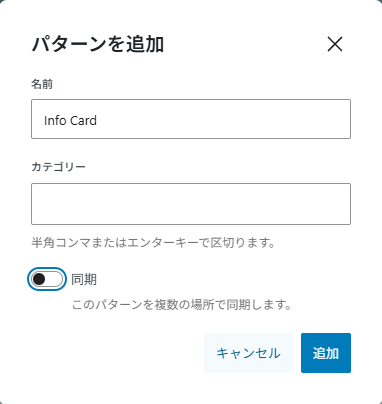Image resolution: width=382 pixels, height=404 pixels.
Task: Enable syncing via the 同期 toggle track
Action: click(47, 279)
